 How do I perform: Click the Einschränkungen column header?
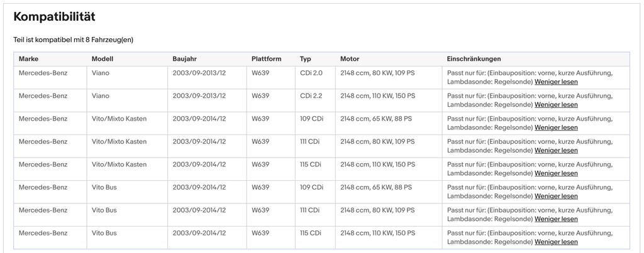[x=474, y=59]
